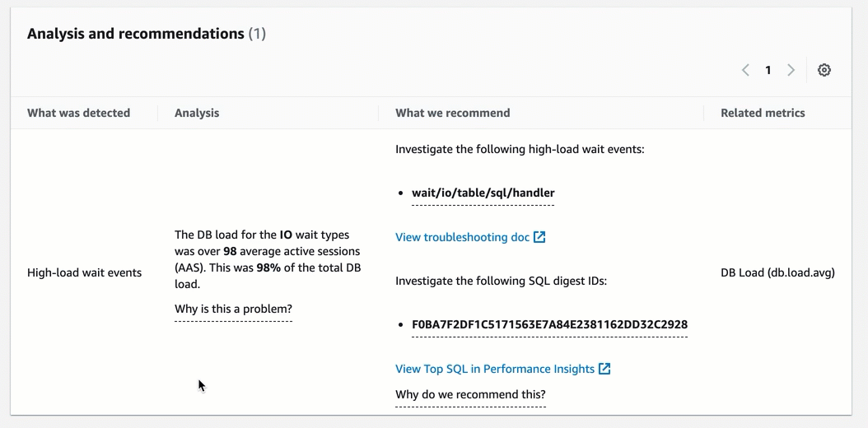Select the High-load wait events row
The image size is (868, 428).
pyautogui.click(x=84, y=272)
